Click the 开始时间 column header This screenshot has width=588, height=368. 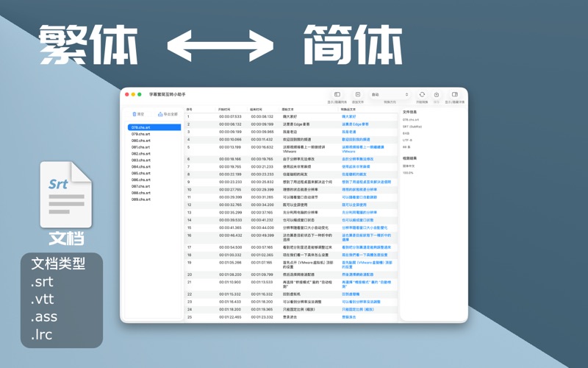tap(224, 109)
